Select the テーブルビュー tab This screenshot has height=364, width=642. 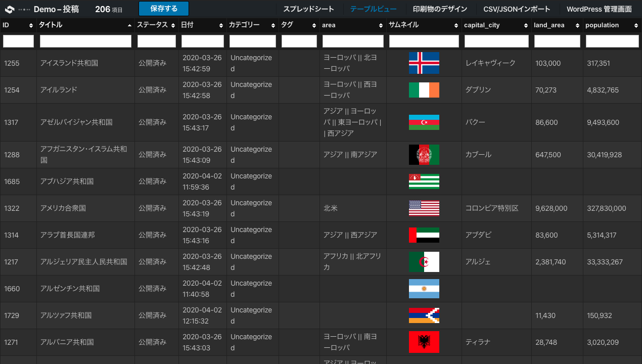click(x=373, y=9)
